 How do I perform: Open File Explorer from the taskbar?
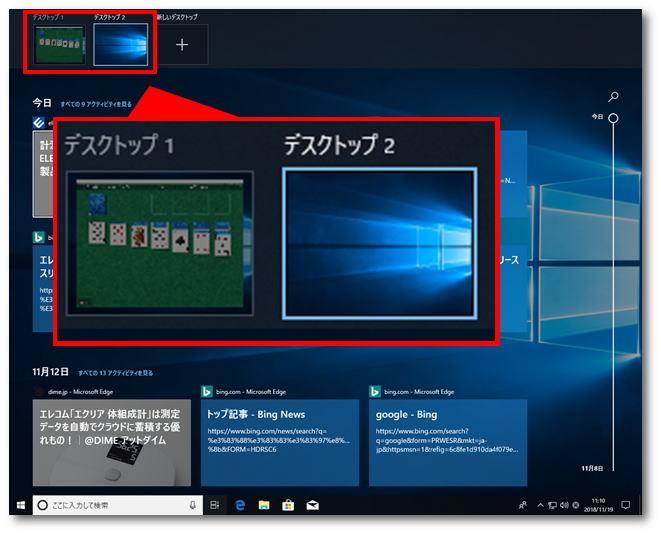(264, 505)
